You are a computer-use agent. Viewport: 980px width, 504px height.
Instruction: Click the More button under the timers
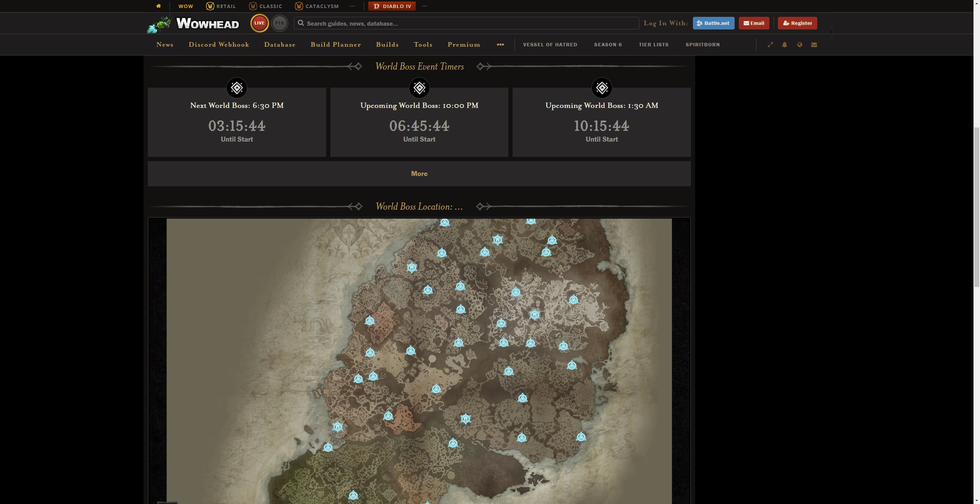(x=419, y=173)
